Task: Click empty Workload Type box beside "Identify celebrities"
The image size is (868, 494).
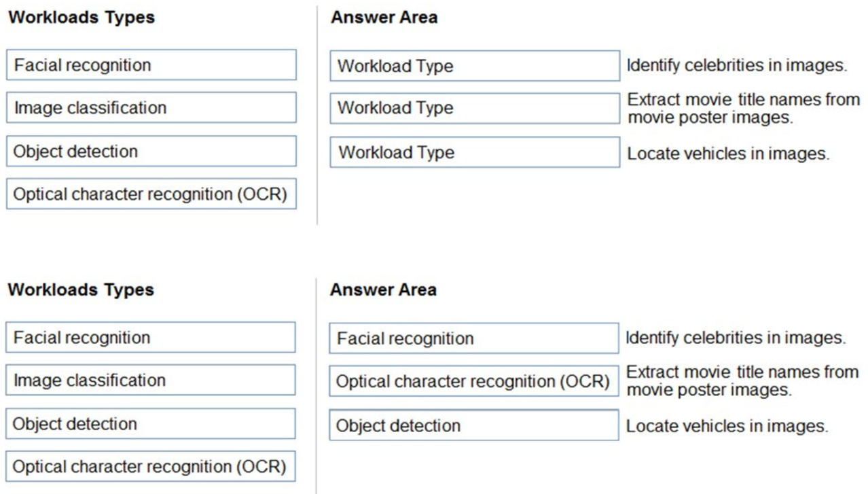Action: [x=475, y=66]
